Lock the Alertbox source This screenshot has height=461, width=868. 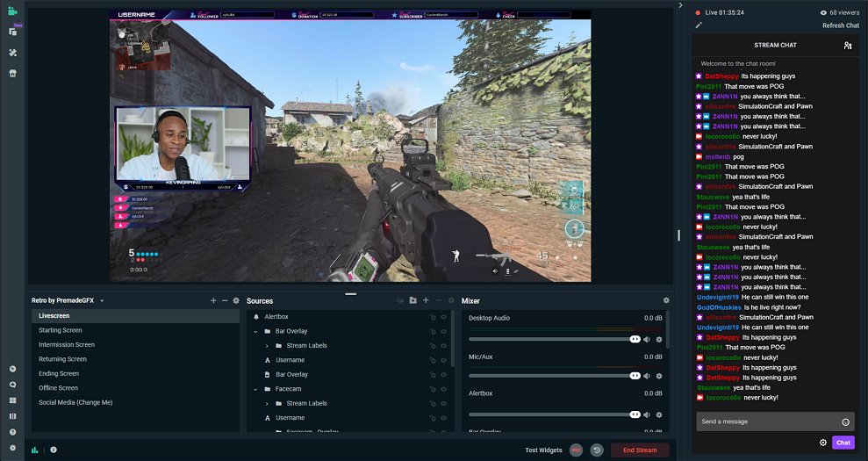pyautogui.click(x=433, y=317)
